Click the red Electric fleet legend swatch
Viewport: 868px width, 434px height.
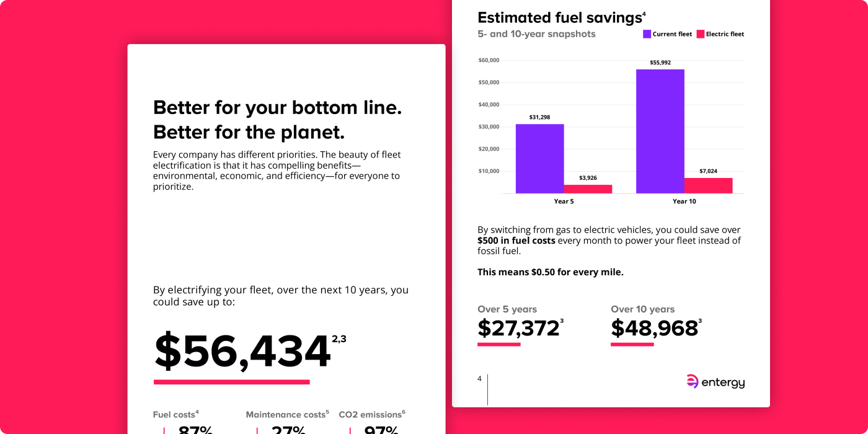(701, 34)
